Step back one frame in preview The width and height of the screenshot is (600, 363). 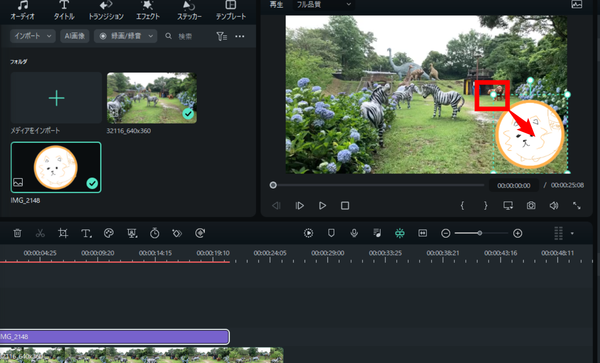[276, 206]
